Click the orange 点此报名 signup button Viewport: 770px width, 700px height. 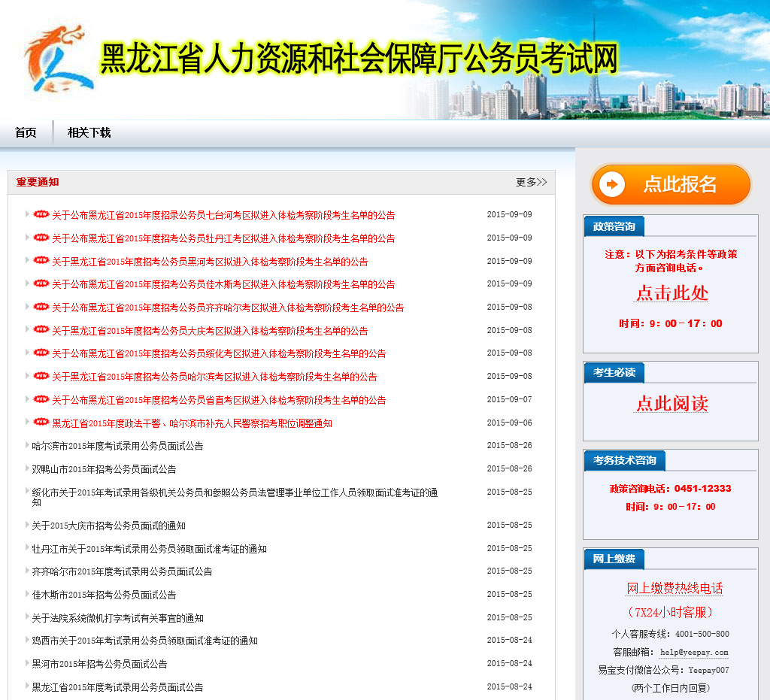tap(671, 184)
